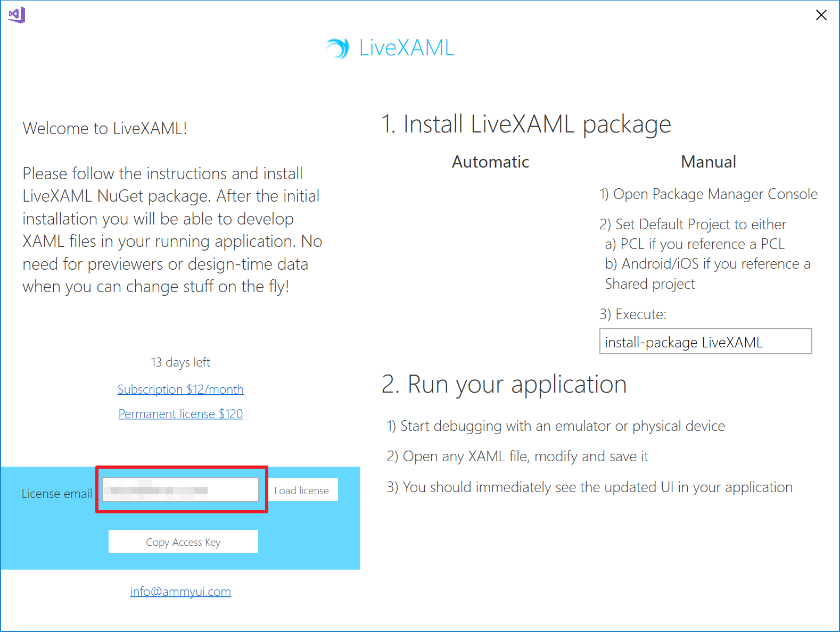Click the Automatic heading
Image resolution: width=840 pixels, height=632 pixels.
click(490, 162)
